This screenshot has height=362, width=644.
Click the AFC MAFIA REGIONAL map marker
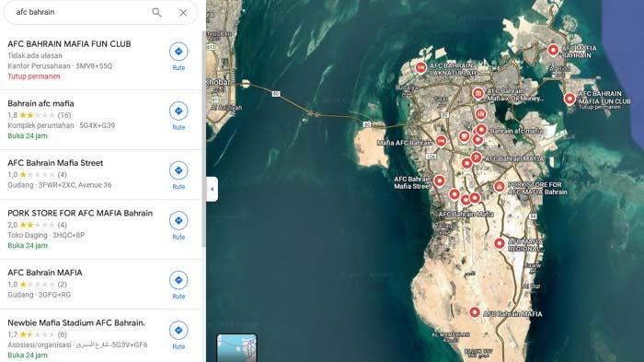[x=500, y=243]
